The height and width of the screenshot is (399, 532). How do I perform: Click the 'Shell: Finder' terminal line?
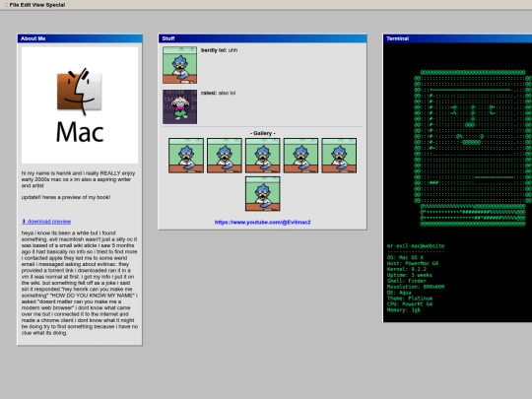[x=407, y=281]
